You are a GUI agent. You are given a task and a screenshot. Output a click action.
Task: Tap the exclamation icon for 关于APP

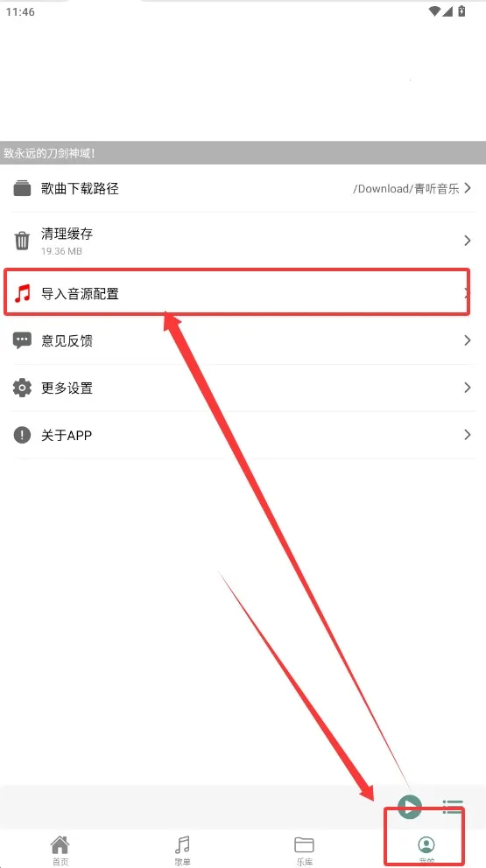click(x=22, y=435)
